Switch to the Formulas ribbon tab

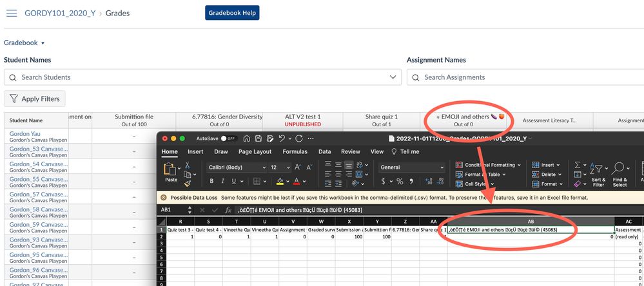[296, 152]
